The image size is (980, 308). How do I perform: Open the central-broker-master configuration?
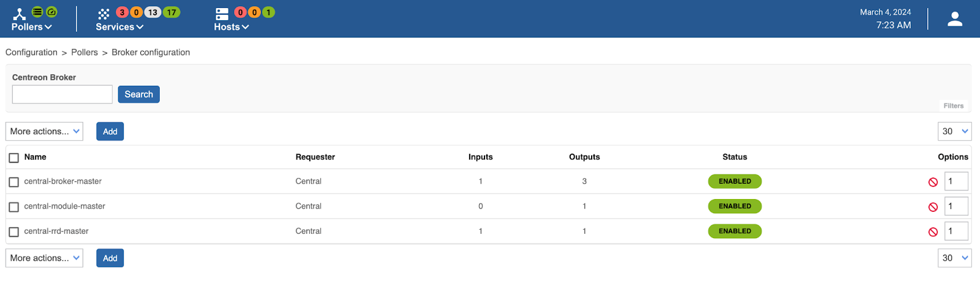[x=63, y=181]
